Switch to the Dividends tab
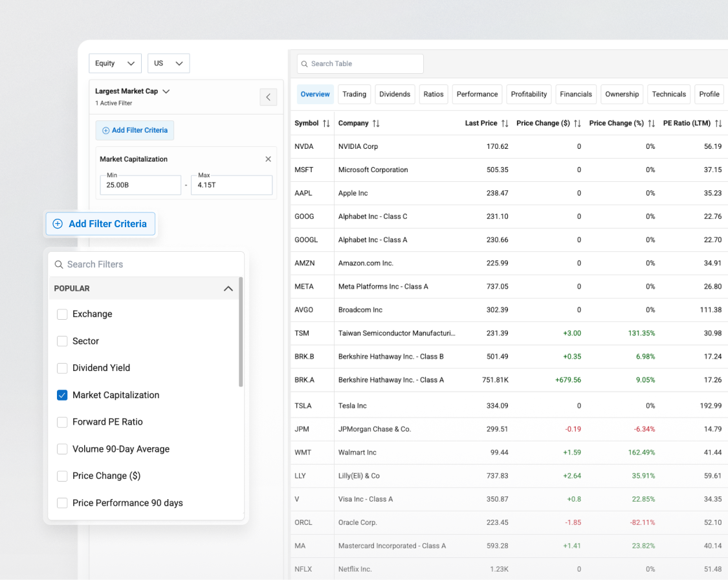 coord(395,94)
